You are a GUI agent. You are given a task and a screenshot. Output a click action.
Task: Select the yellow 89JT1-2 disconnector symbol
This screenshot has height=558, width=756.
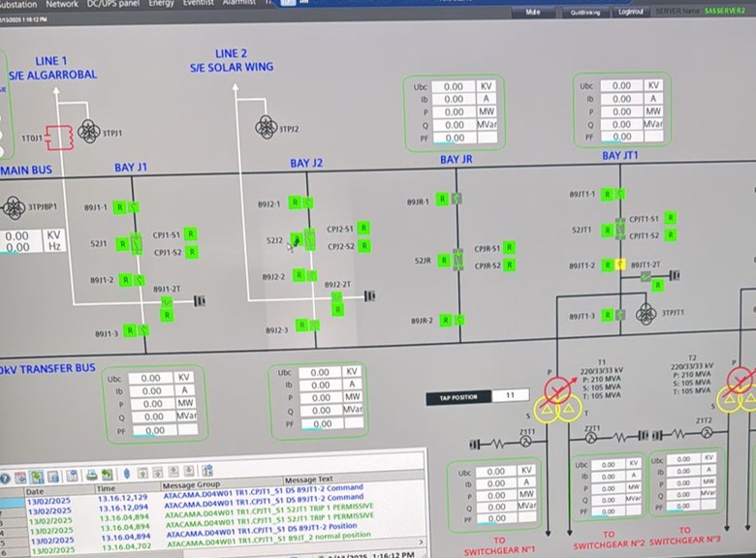(x=619, y=263)
